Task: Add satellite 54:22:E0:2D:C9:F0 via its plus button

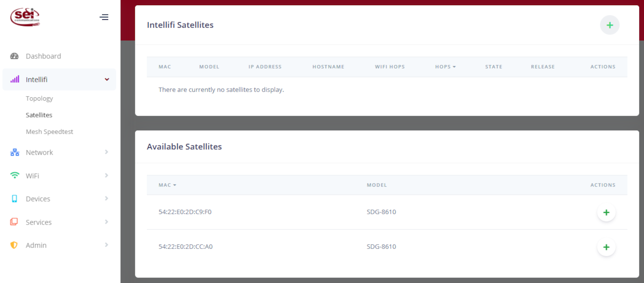Action: click(606, 212)
